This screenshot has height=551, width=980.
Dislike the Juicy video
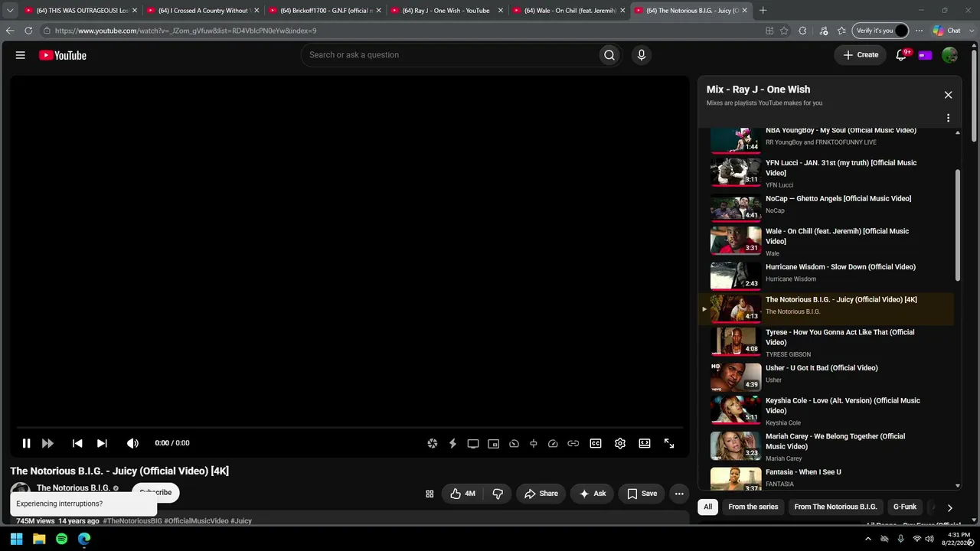click(498, 494)
